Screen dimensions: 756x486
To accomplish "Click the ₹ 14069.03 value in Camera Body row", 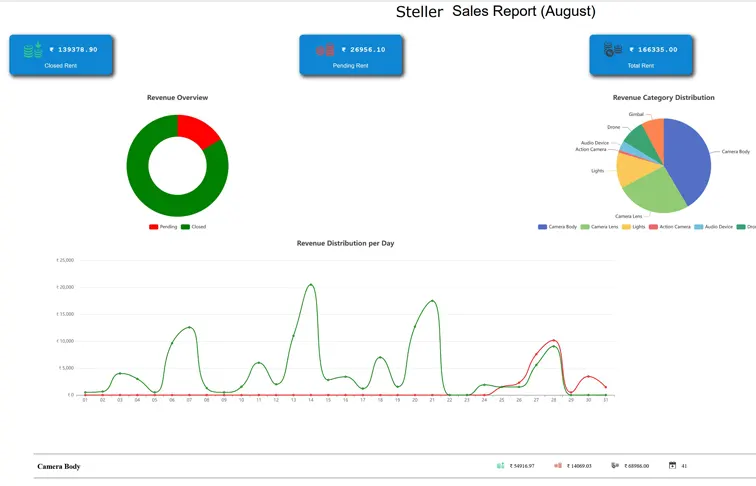I will pyautogui.click(x=579, y=466).
